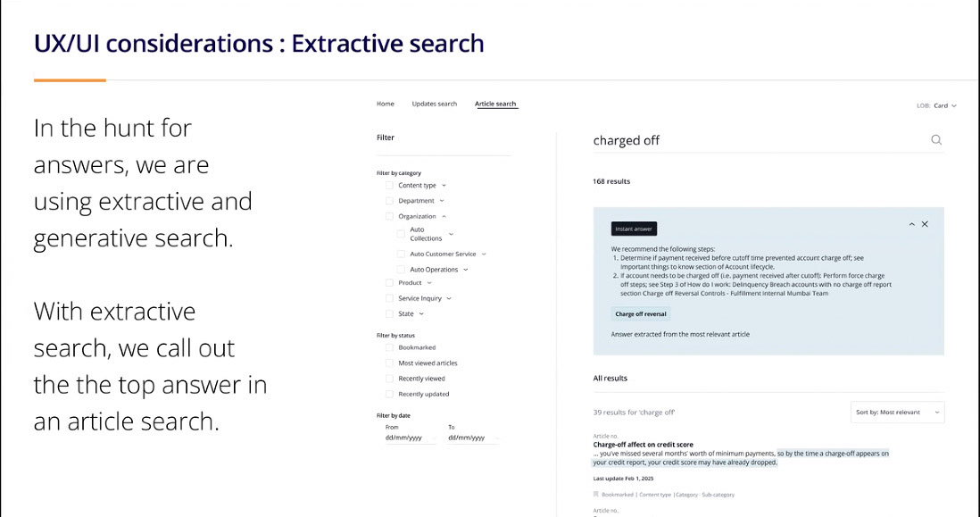Screen dimensions: 980x517
Task: Click the From date input field
Action: [x=410, y=438]
